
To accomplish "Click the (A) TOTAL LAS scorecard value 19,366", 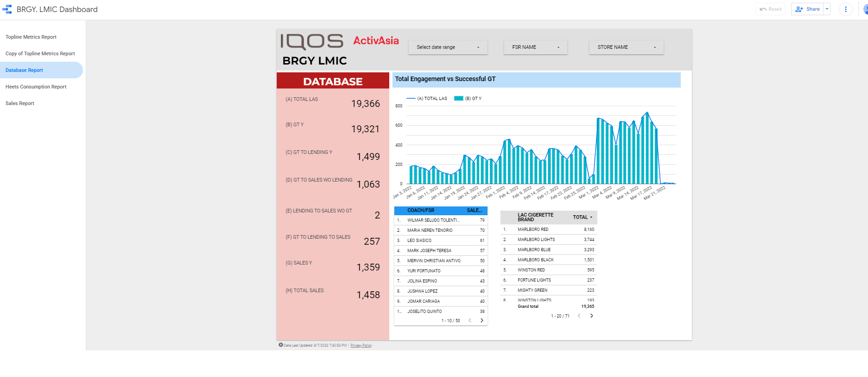I will click(x=366, y=104).
